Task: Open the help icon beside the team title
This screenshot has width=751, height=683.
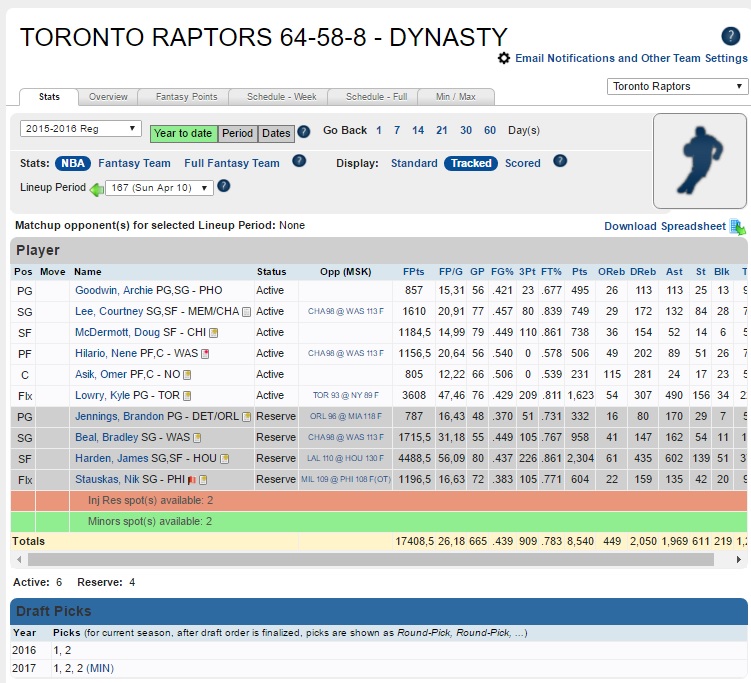Action: point(730,36)
